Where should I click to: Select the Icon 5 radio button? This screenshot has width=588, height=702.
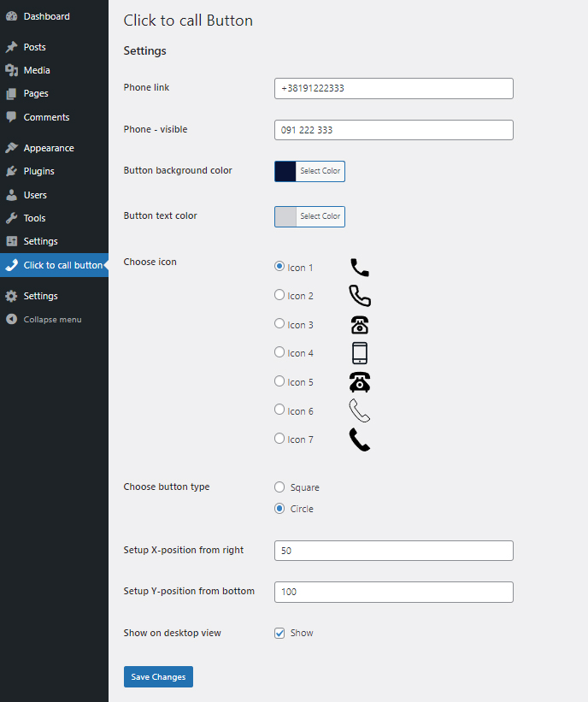(x=279, y=381)
